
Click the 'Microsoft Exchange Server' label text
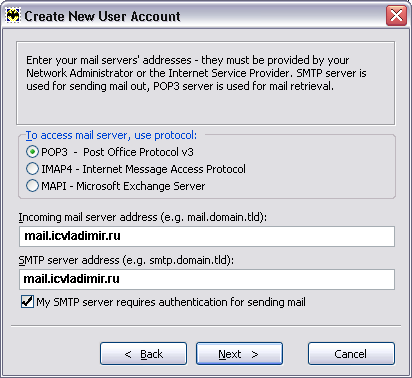(x=141, y=186)
